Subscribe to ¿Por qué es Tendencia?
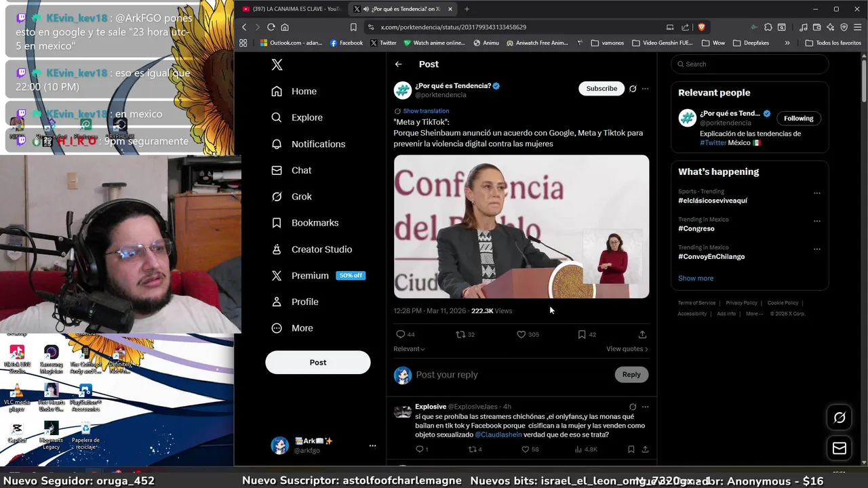This screenshot has height=488, width=868. pyautogui.click(x=601, y=89)
